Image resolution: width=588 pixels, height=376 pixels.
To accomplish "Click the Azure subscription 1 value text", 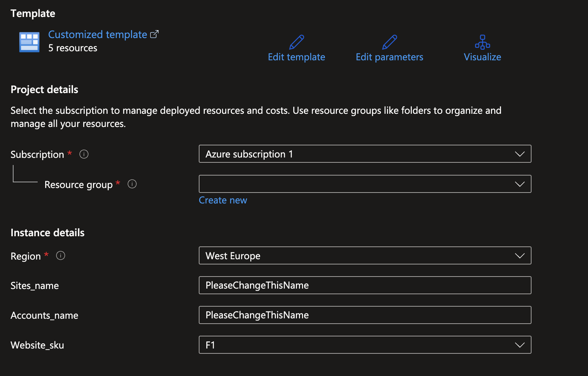I will (250, 154).
